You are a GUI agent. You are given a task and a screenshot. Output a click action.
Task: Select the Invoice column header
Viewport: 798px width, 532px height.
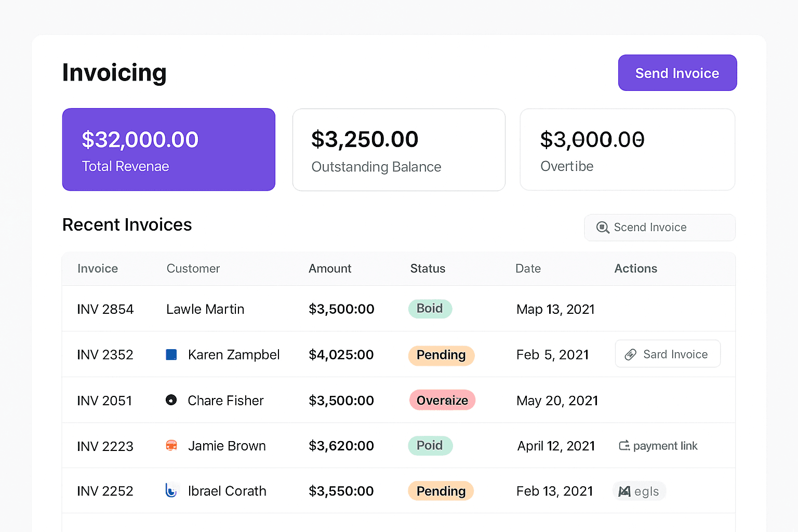98,269
